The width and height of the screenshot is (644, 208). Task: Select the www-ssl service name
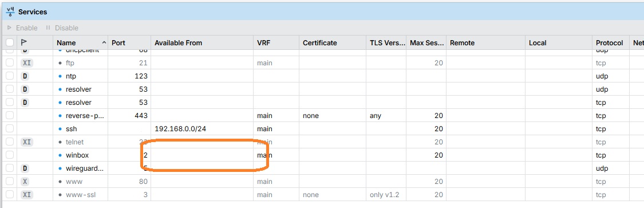(81, 194)
